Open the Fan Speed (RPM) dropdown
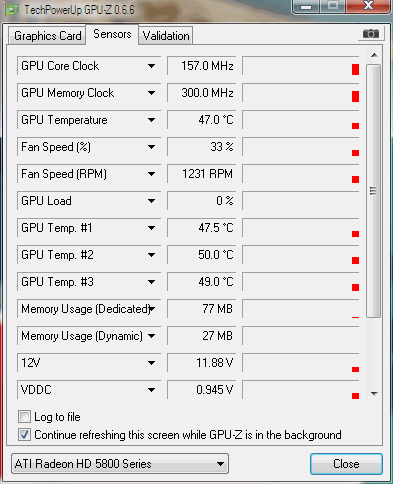 pos(151,174)
